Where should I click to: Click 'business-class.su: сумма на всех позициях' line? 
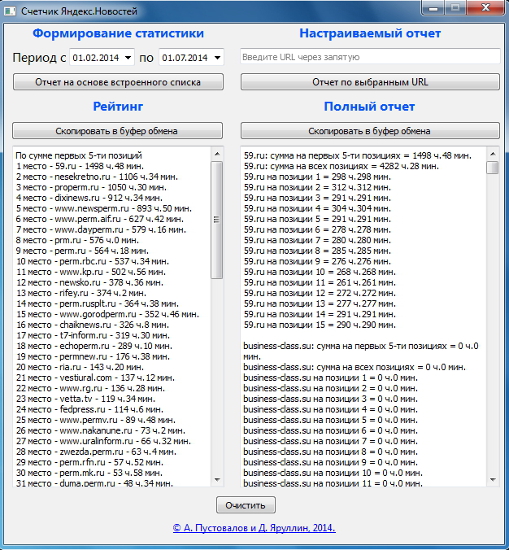tap(355, 367)
